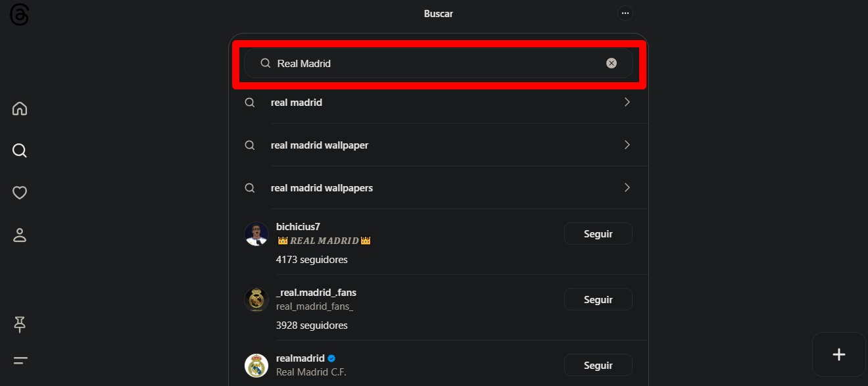This screenshot has height=386, width=868.
Task: Open the Threads logo home
Action: click(19, 15)
